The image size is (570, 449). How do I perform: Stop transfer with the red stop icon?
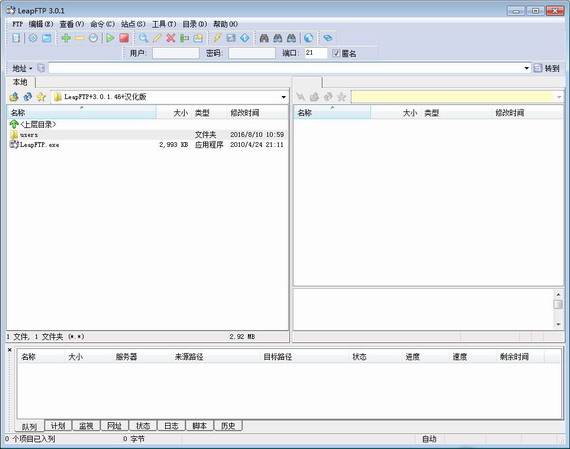(124, 38)
